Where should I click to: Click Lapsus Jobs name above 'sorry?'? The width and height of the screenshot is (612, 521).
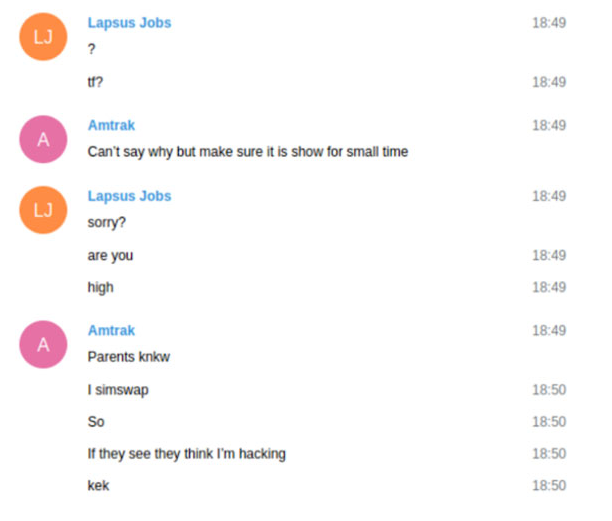(129, 196)
